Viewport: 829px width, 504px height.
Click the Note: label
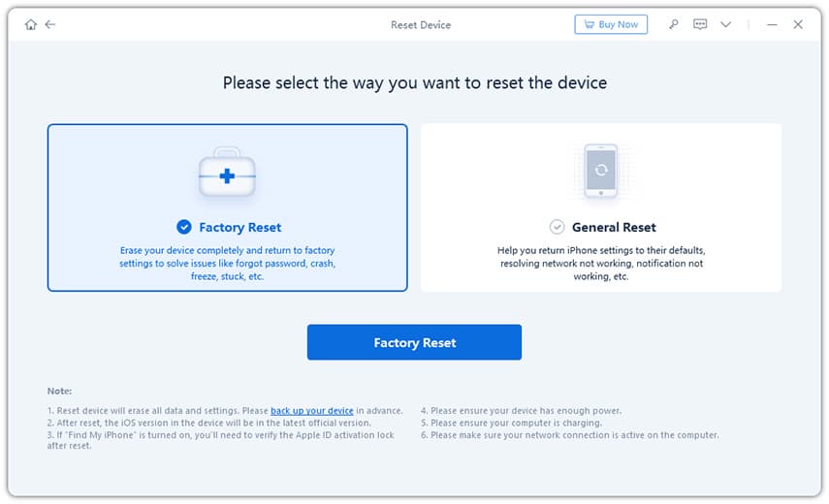59,391
